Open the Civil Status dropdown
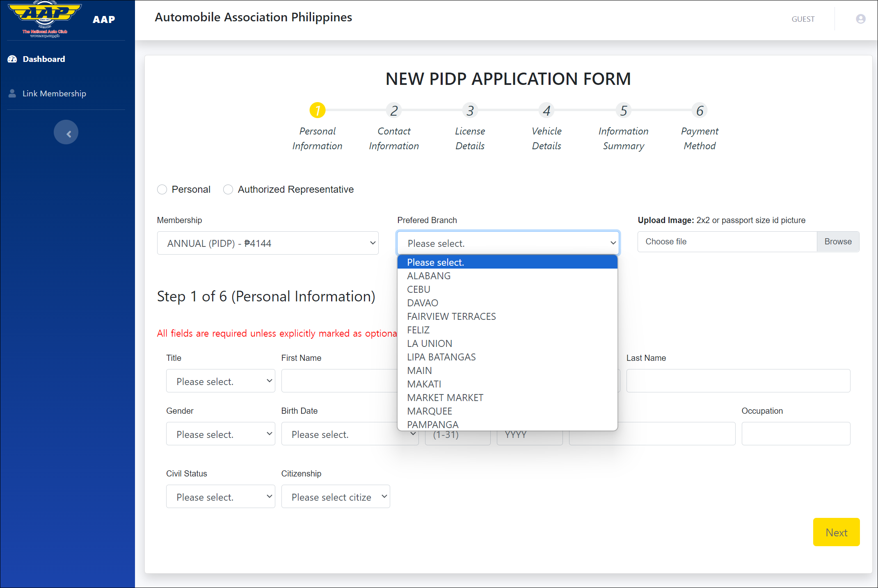This screenshot has height=588, width=878. pos(220,497)
